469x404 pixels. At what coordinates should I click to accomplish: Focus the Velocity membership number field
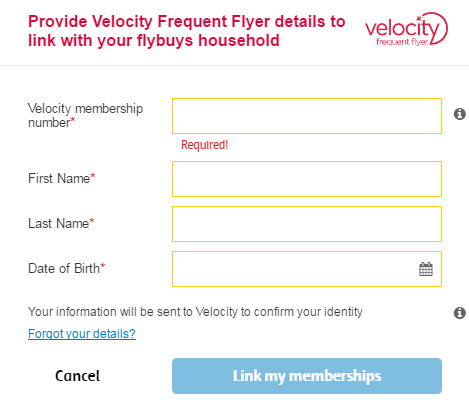307,116
